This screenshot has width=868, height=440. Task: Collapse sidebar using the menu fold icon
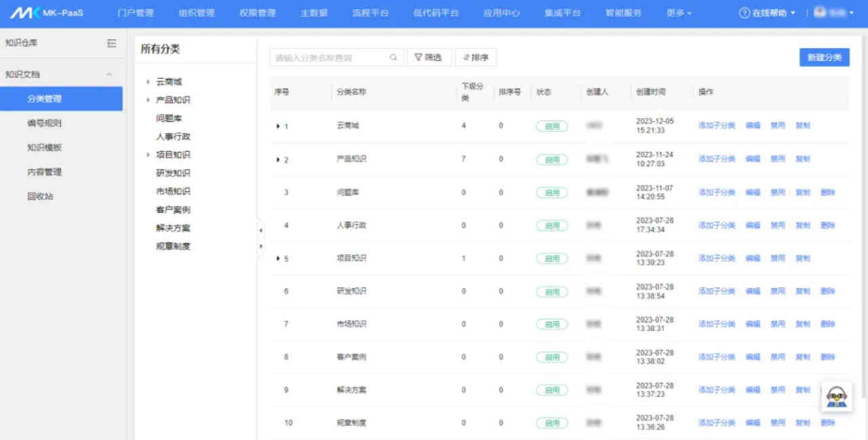[112, 43]
